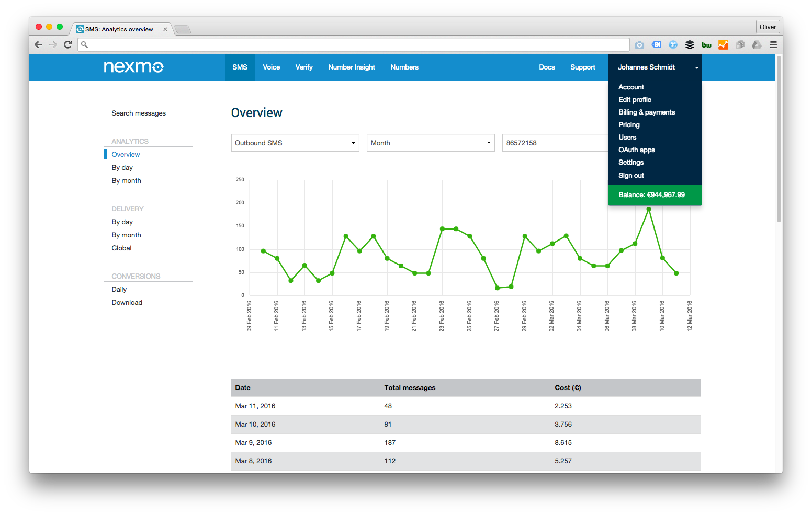
Task: Click the Google Drive extension icon
Action: 757,45
